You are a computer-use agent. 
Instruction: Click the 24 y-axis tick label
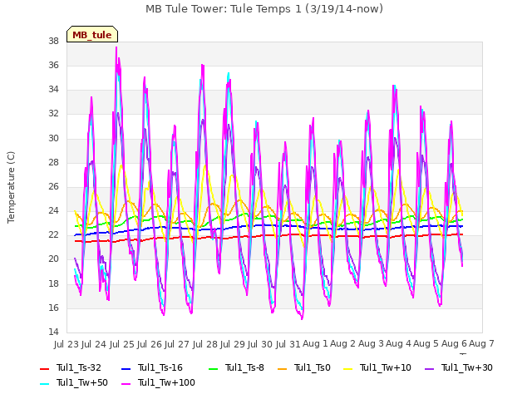53,211
